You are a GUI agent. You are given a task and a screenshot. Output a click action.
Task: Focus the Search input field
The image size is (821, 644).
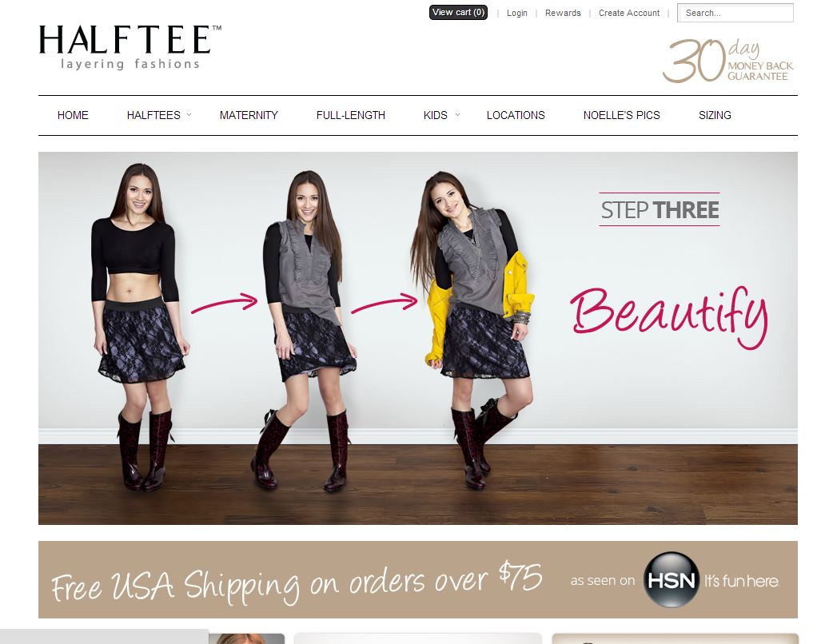pyautogui.click(x=735, y=13)
